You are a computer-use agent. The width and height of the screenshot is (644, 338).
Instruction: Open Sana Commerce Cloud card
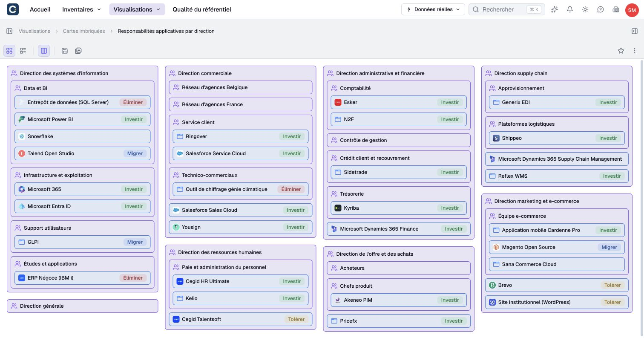click(557, 264)
